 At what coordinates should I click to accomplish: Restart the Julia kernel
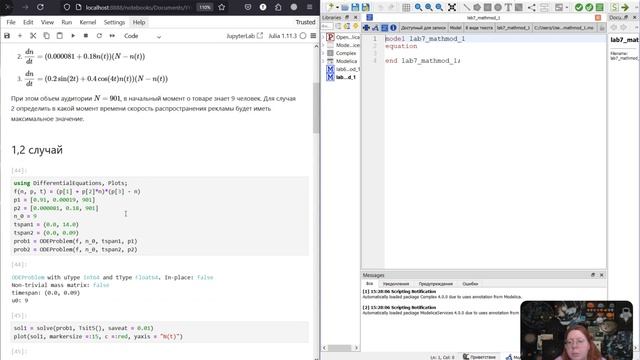click(x=99, y=36)
